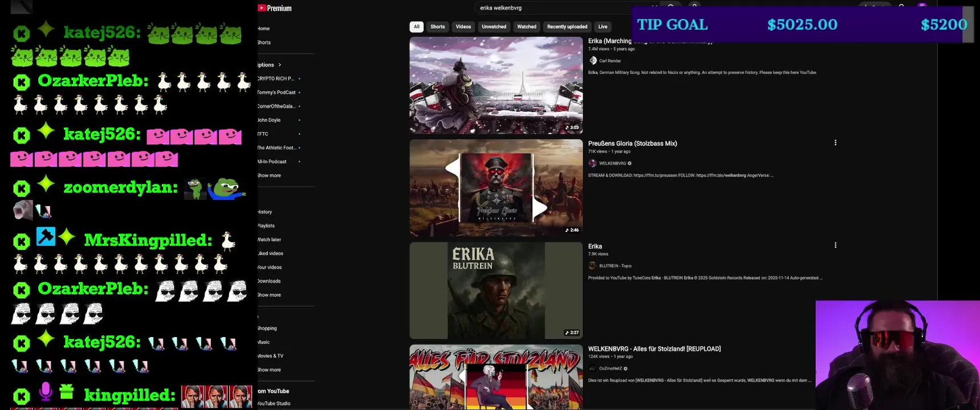The width and height of the screenshot is (980, 410).
Task: Click new-content dot beside CRYPTO RICH P...
Action: click(299, 79)
